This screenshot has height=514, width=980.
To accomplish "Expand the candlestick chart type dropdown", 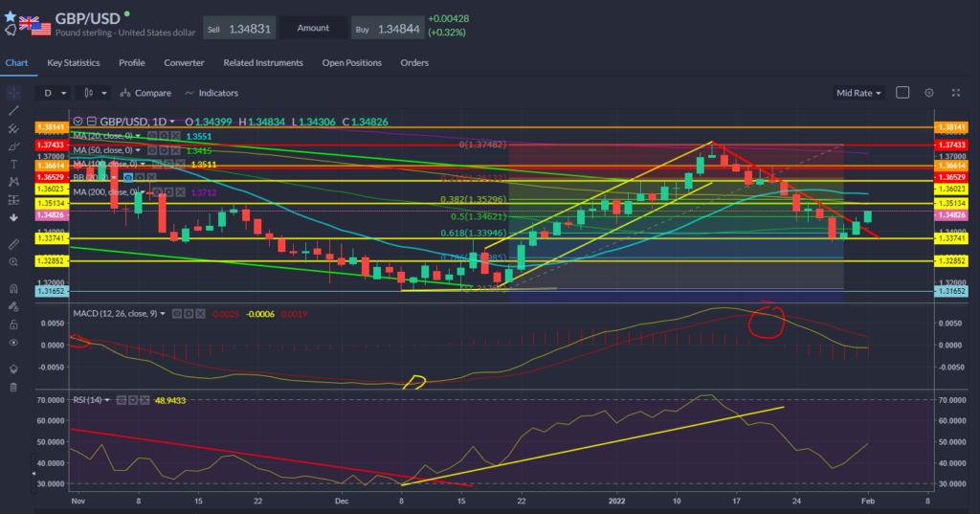I will click(x=96, y=93).
